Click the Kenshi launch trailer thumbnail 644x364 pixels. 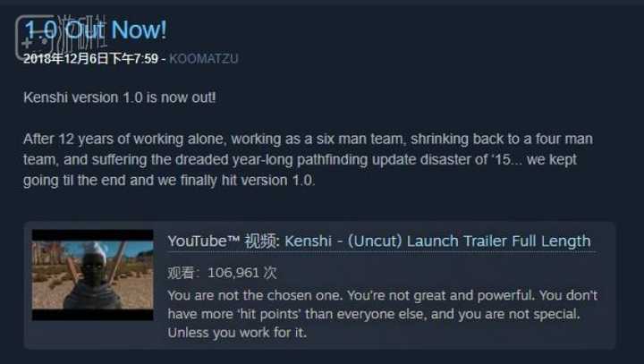(x=93, y=275)
